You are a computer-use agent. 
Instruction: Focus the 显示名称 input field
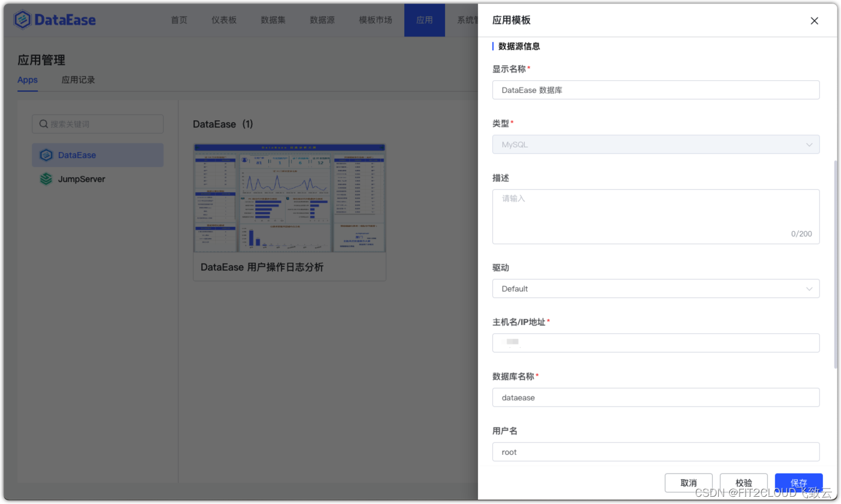pyautogui.click(x=655, y=90)
